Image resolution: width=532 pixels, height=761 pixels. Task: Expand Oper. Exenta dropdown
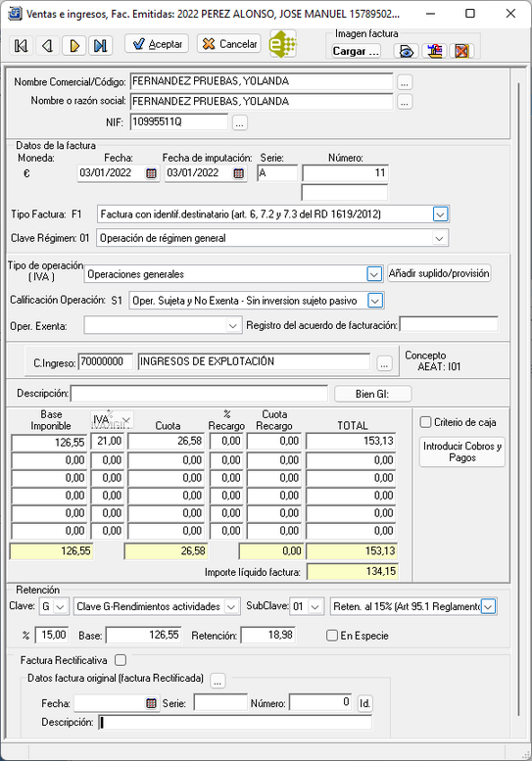pos(232,326)
